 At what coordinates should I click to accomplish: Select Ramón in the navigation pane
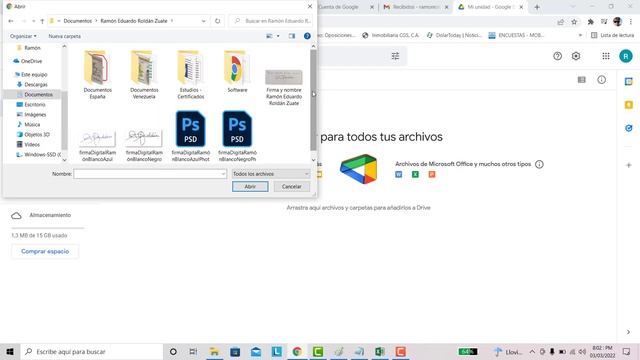point(32,48)
